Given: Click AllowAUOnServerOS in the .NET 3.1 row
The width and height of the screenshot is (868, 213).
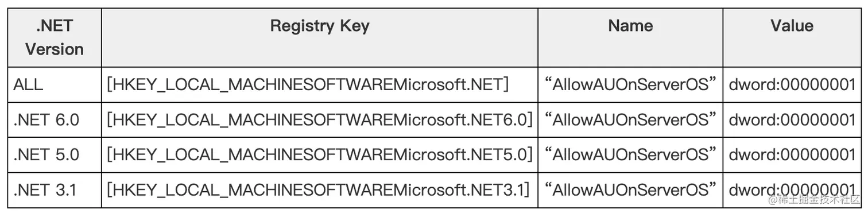Looking at the screenshot, I should point(630,189).
